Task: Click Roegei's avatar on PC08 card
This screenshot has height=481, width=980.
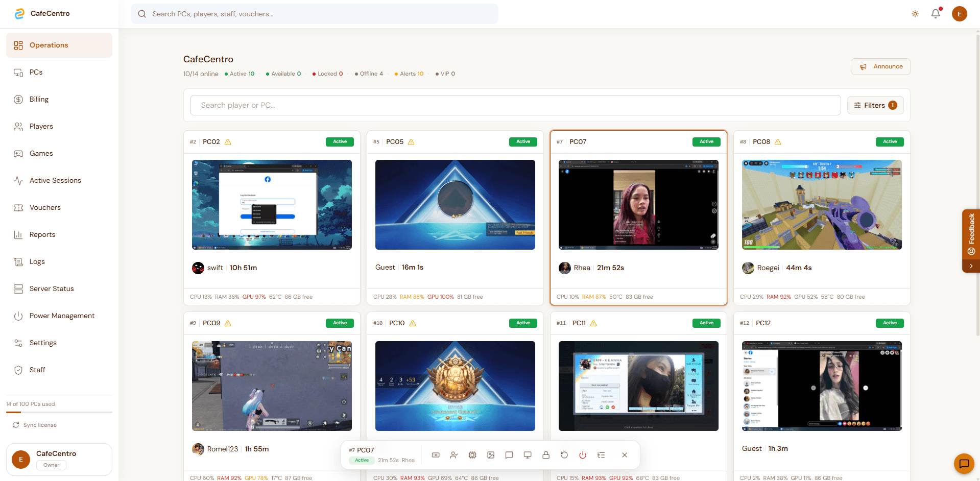Action: coord(748,268)
